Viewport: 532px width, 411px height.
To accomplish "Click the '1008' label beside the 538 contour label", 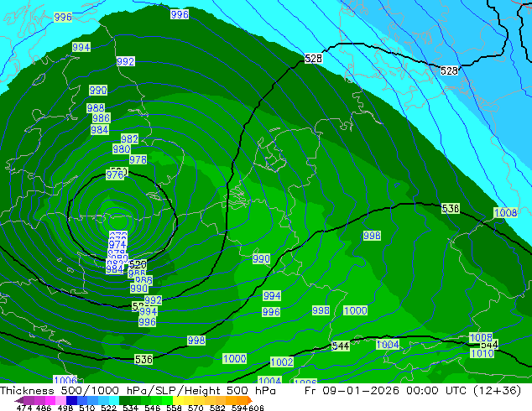I will tap(505, 213).
